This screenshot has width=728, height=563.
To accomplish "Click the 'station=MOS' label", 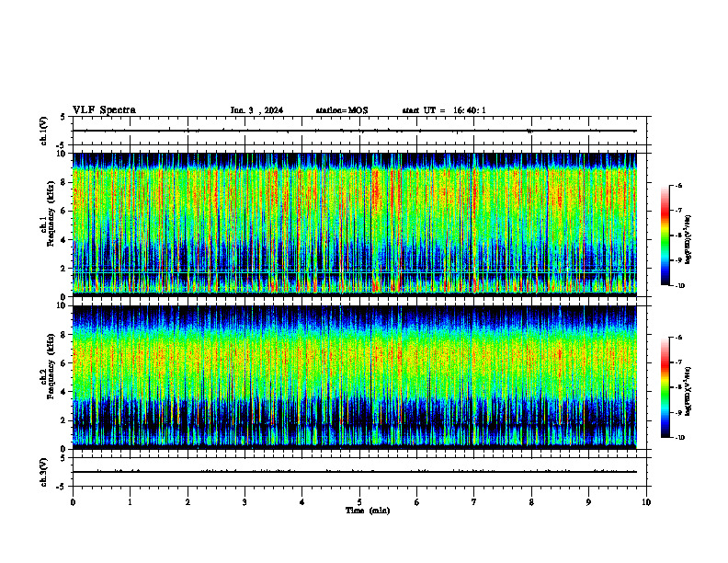I will (342, 110).
